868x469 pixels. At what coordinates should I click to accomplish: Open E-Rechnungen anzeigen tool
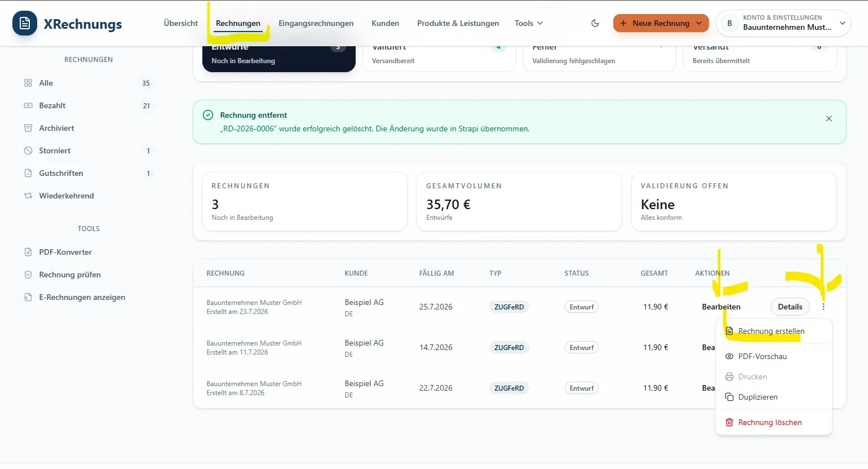click(88, 297)
